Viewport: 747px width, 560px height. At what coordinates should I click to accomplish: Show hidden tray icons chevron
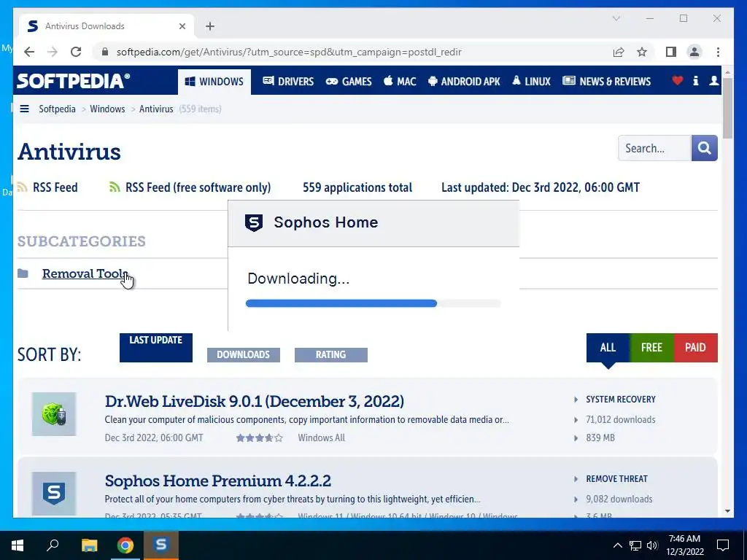pos(617,545)
